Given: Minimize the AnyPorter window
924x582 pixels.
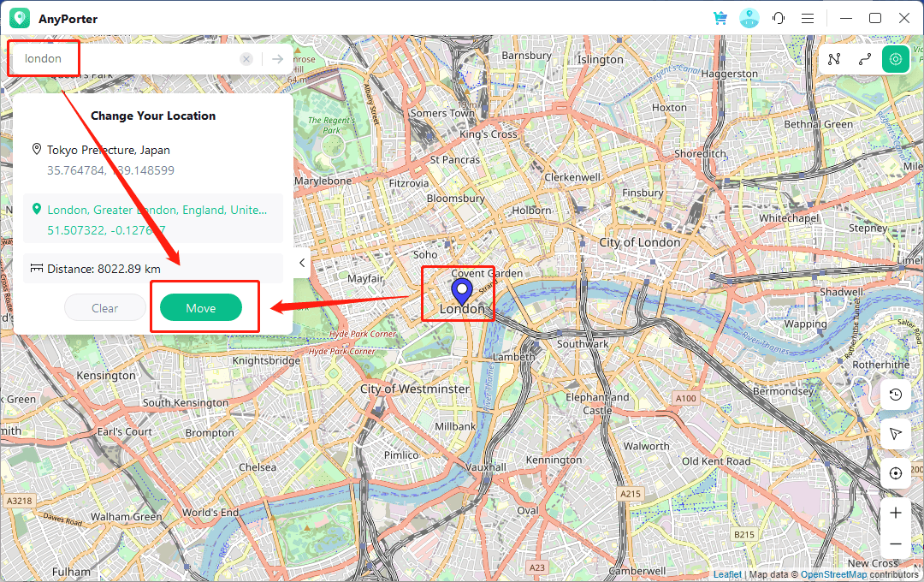Looking at the screenshot, I should tap(846, 18).
